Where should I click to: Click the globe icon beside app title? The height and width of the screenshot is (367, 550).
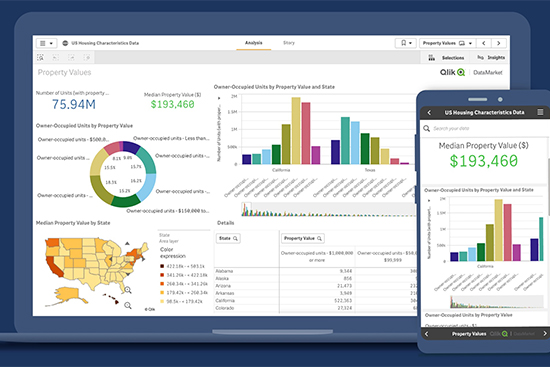point(65,43)
